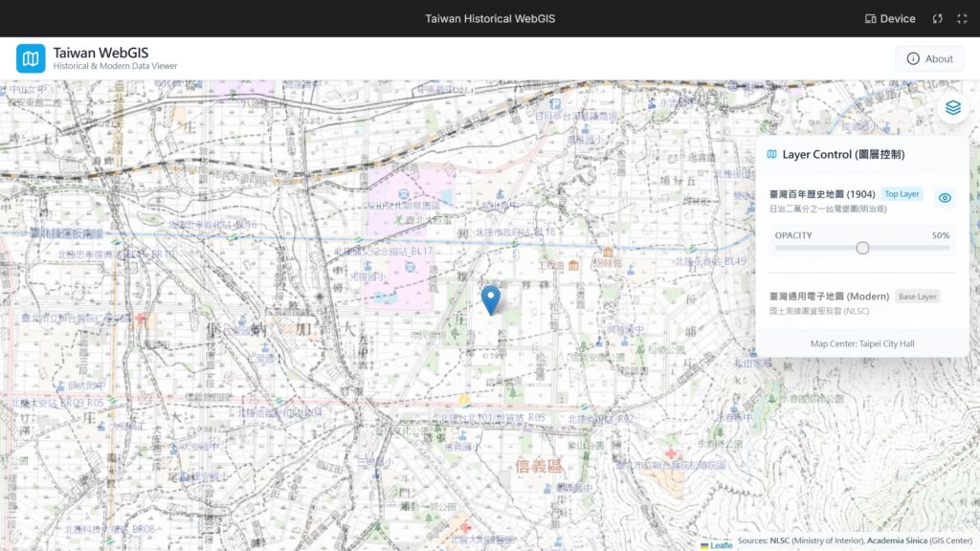Viewport: 980px width, 551px height.
Task: Click the Base Layer badge
Action: coord(917,297)
